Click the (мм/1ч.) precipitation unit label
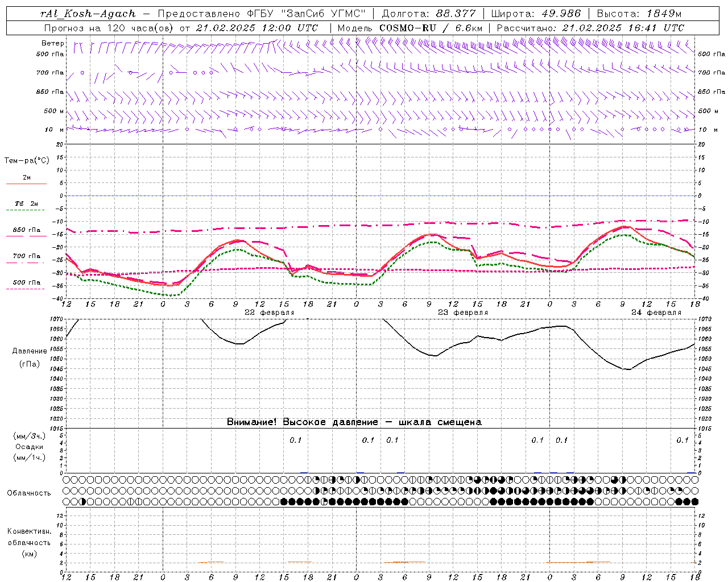The height and width of the screenshot is (582, 728). pos(30,458)
